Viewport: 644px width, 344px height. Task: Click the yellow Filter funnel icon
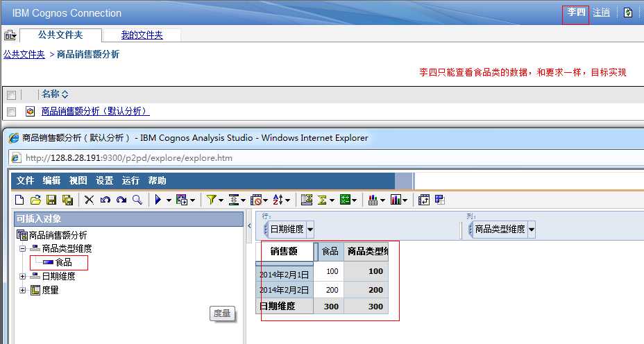[211, 200]
